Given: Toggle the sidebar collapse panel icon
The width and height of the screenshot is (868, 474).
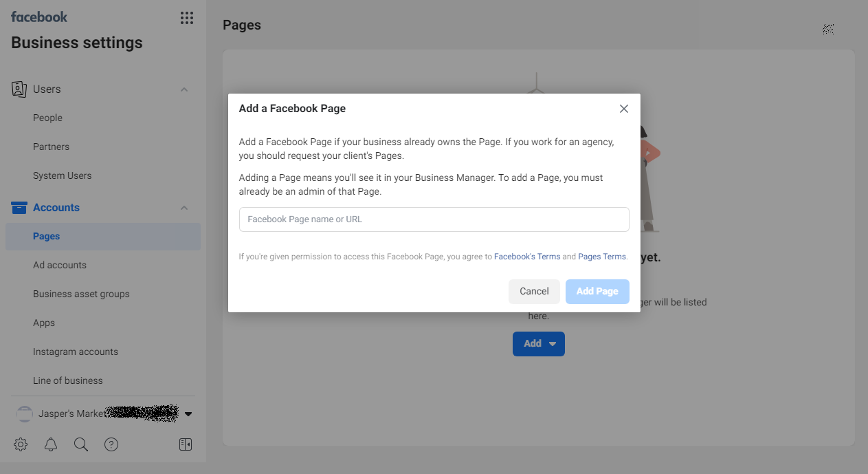Looking at the screenshot, I should click(x=186, y=444).
